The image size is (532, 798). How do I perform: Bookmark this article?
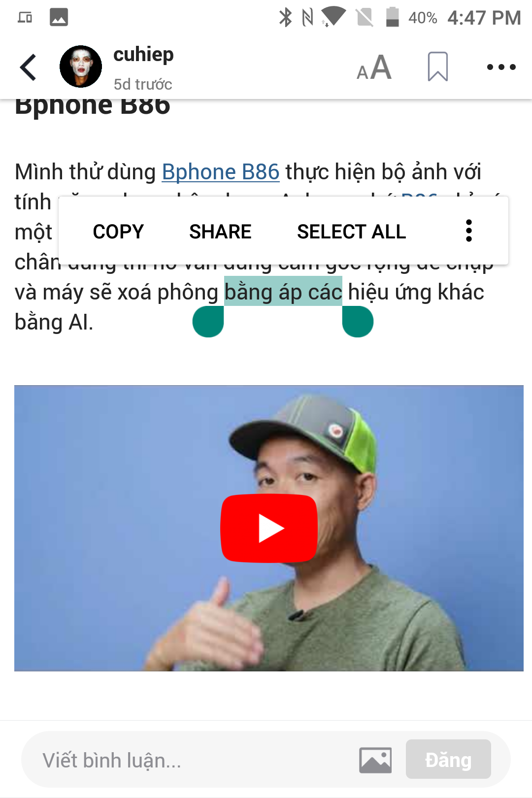(438, 66)
